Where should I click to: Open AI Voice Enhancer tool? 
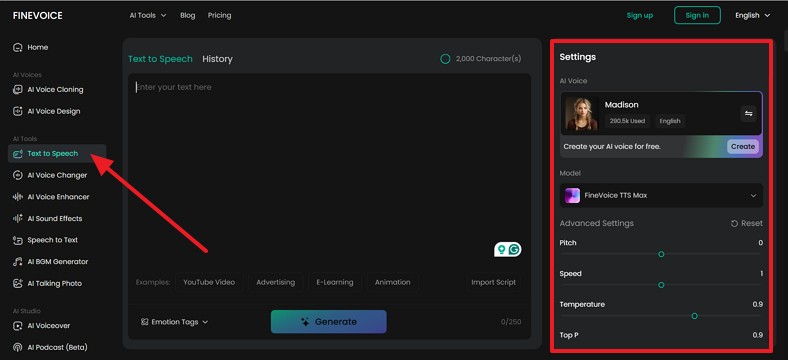(51, 197)
